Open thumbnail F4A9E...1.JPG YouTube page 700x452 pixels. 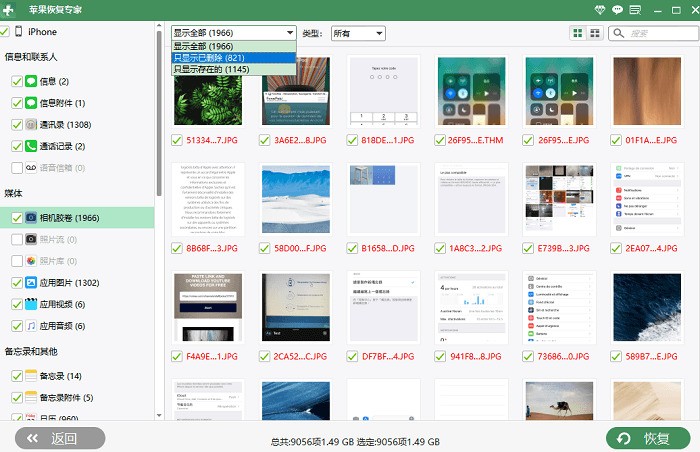pos(208,307)
